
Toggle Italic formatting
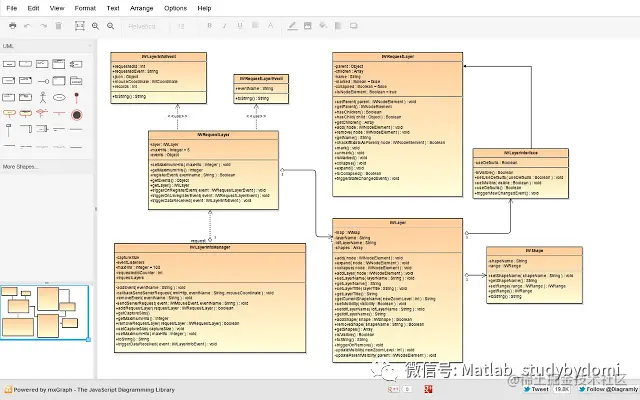click(x=224, y=25)
